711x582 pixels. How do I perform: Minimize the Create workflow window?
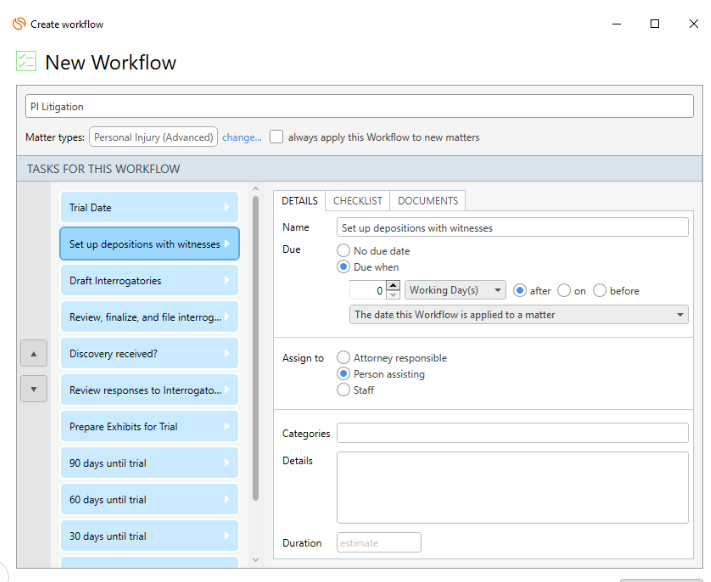click(616, 24)
